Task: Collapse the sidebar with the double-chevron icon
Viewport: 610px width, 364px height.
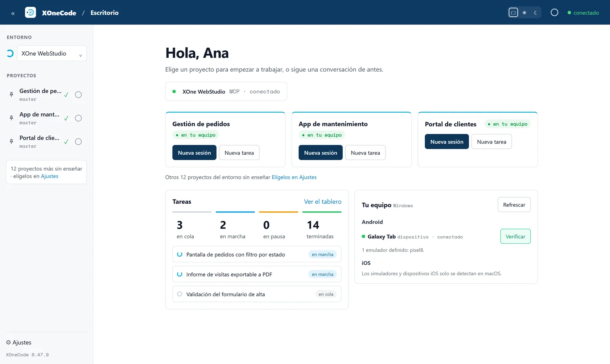Action: point(13,13)
